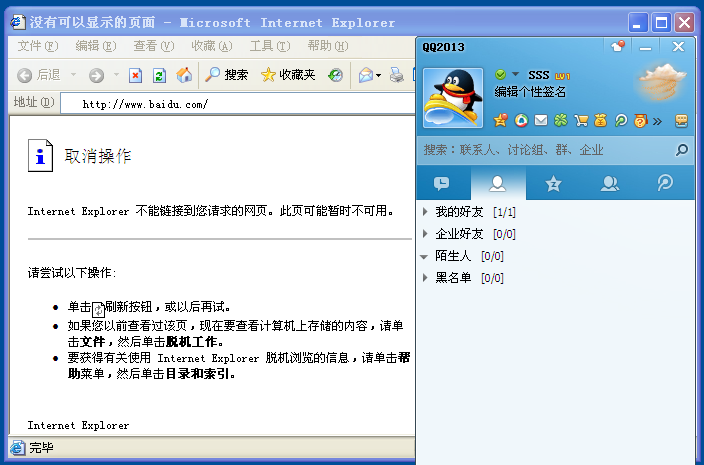Switch to Qzone tab (star icon)

tap(553, 183)
